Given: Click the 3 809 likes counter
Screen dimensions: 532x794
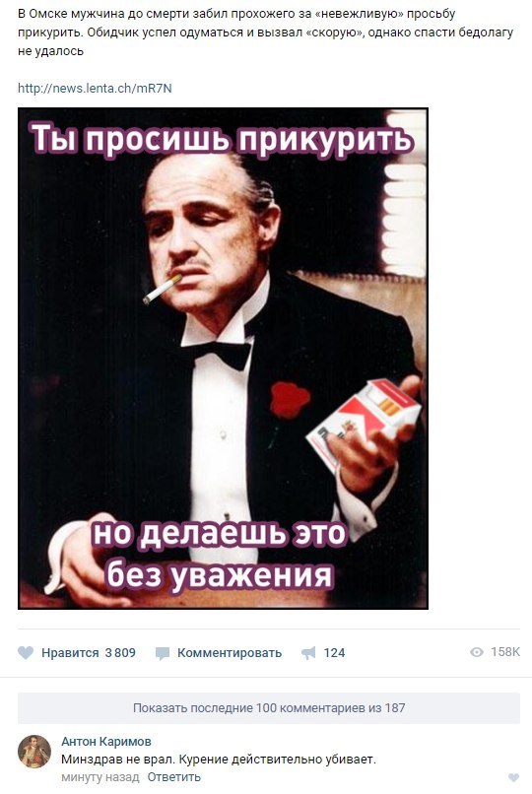Looking at the screenshot, I should [120, 653].
